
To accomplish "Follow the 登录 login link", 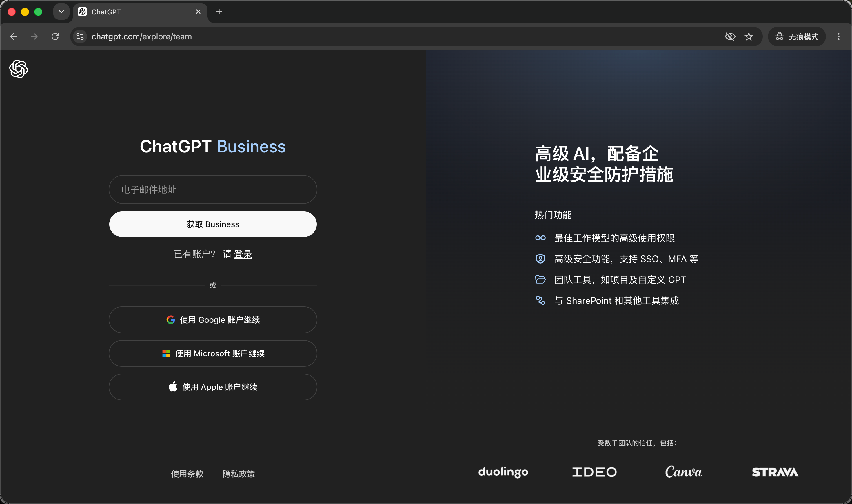I will click(243, 254).
